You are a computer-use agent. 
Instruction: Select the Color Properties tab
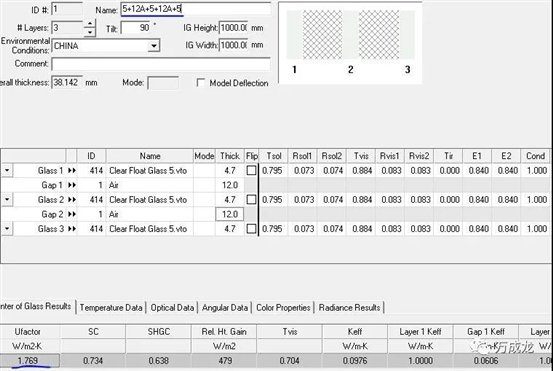(x=283, y=308)
